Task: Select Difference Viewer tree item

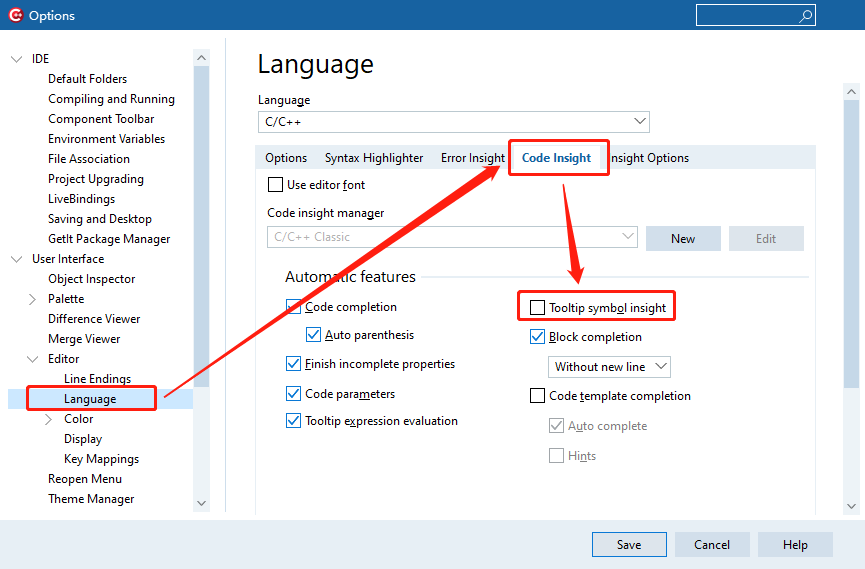Action: 94,319
